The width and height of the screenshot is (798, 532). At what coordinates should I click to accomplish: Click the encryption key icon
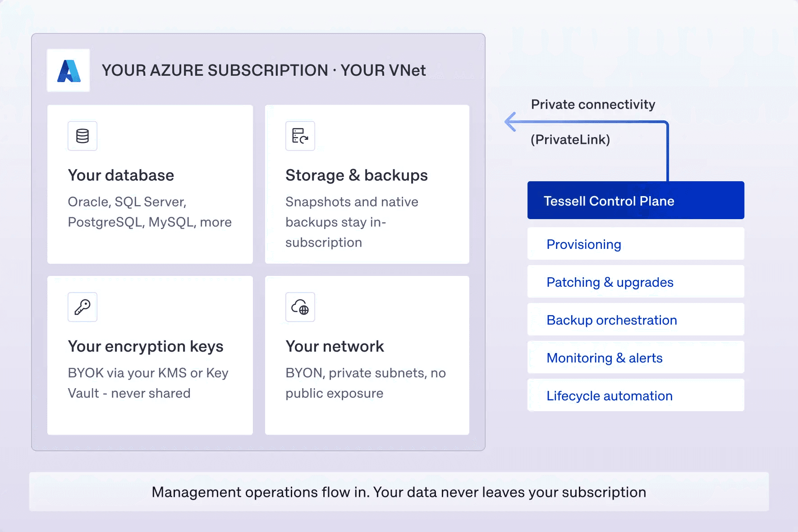click(x=83, y=307)
